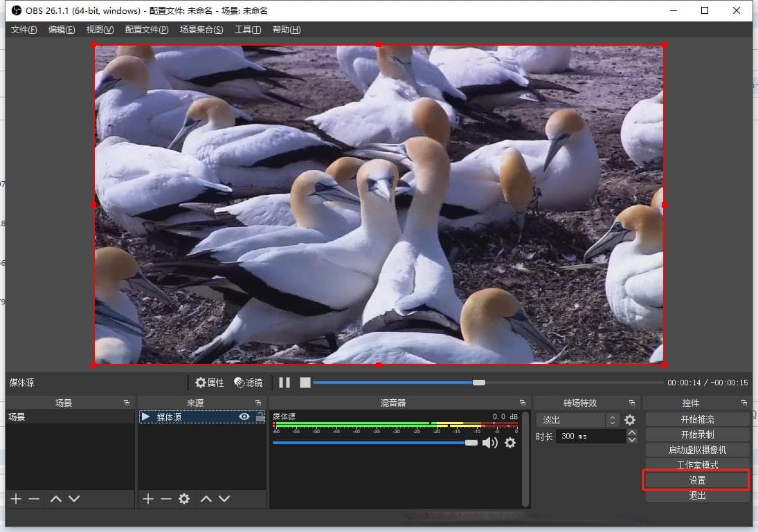Float the 转场特效 dock panel
Viewport: 758px width, 532px height.
(x=632, y=403)
